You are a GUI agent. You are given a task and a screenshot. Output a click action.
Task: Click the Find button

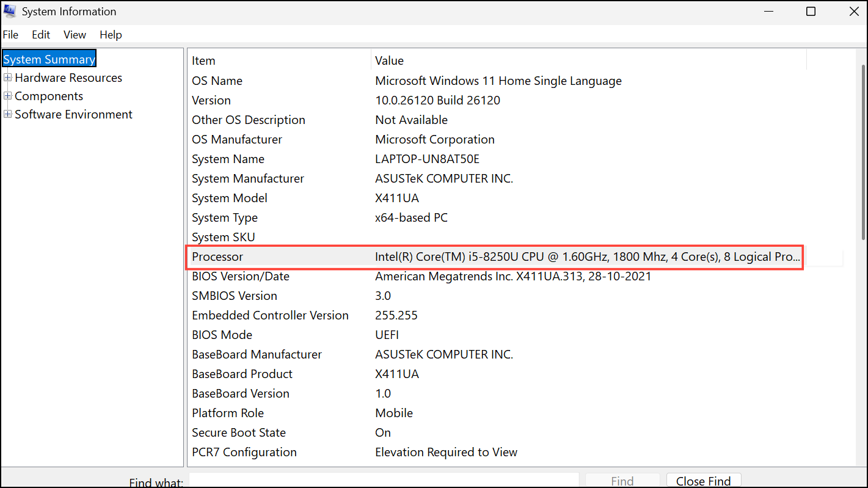coord(622,481)
